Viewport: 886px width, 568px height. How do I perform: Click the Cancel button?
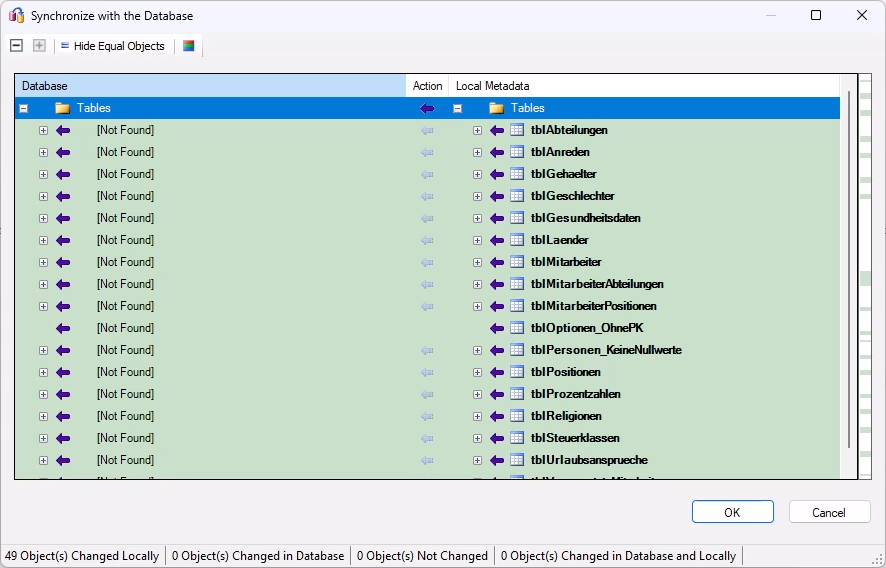tap(828, 512)
